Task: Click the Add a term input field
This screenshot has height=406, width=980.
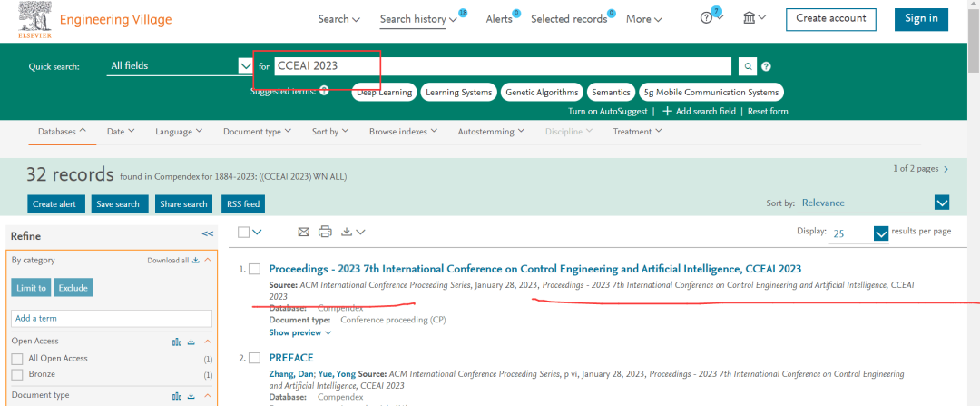Action: (112, 319)
